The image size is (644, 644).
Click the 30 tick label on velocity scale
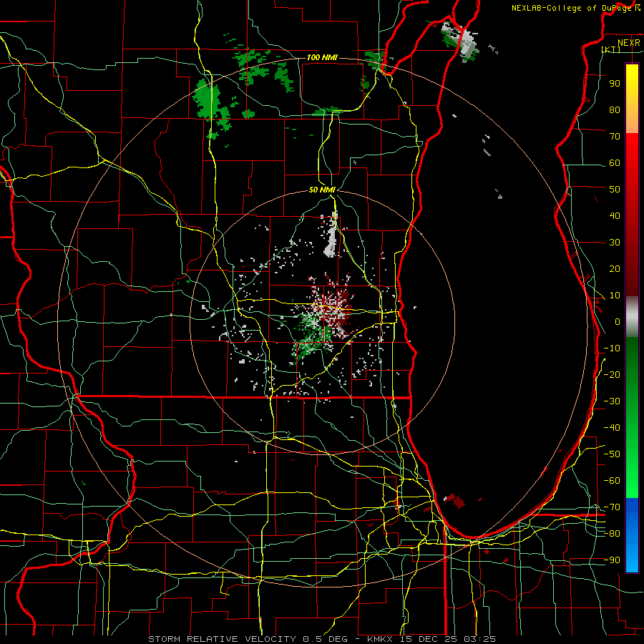[x=615, y=243]
